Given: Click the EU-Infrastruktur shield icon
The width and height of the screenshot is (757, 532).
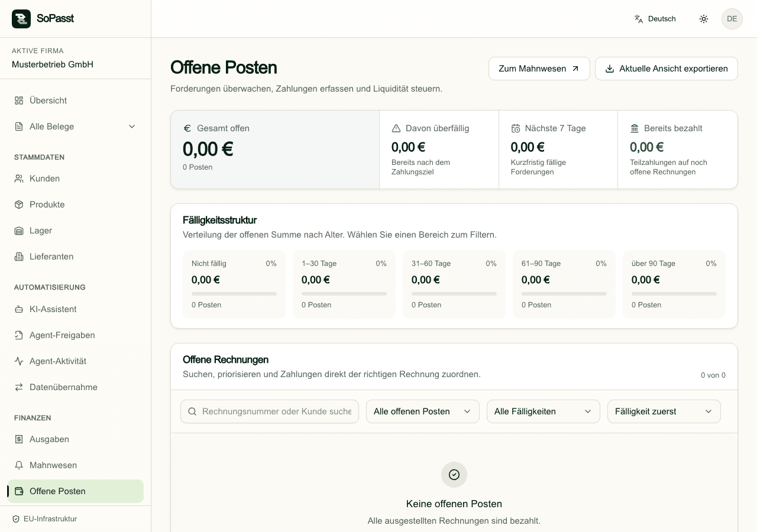Looking at the screenshot, I should [x=16, y=519].
